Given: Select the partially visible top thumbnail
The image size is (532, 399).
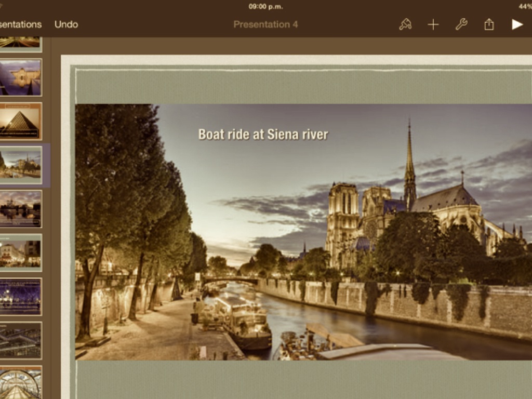Looking at the screenshot, I should coord(20,43).
